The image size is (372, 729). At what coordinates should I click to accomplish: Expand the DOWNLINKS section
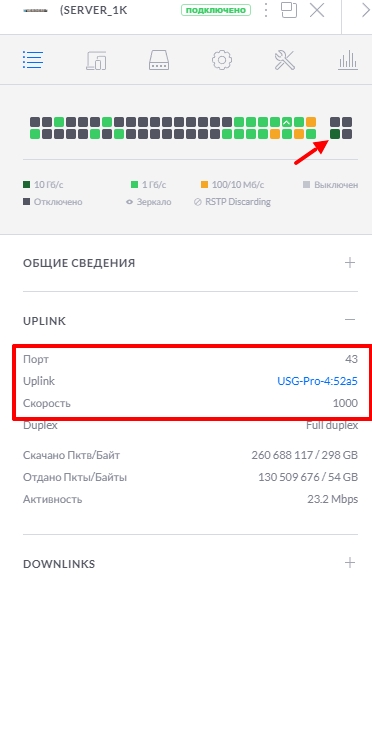[350, 563]
